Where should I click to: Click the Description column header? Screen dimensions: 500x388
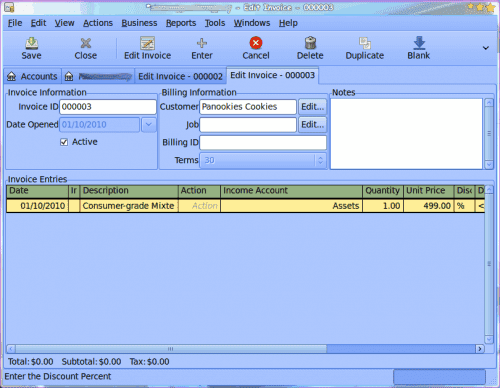pos(129,191)
